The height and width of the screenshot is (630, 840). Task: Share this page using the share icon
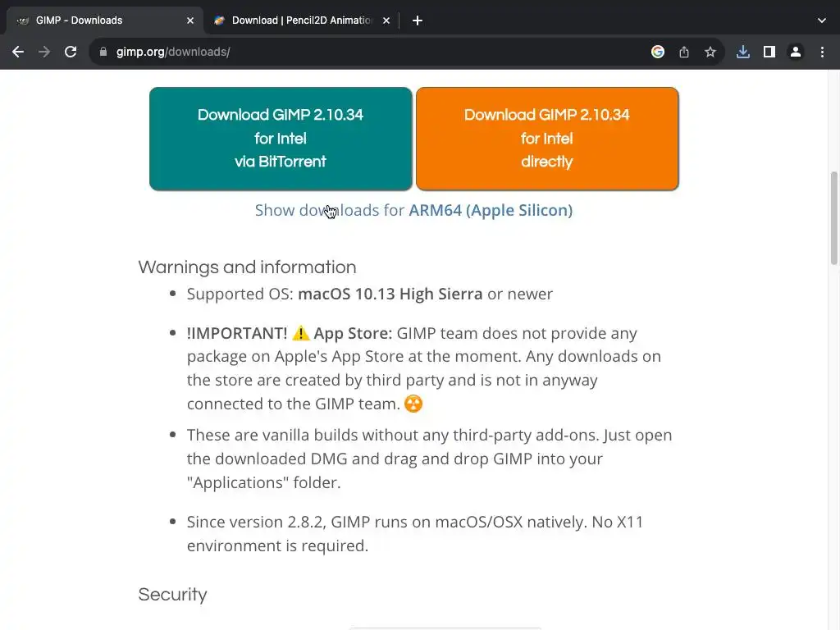pyautogui.click(x=684, y=52)
